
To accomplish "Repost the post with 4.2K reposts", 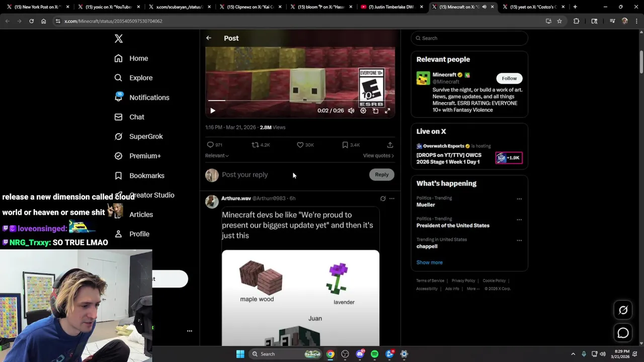I will tap(261, 145).
